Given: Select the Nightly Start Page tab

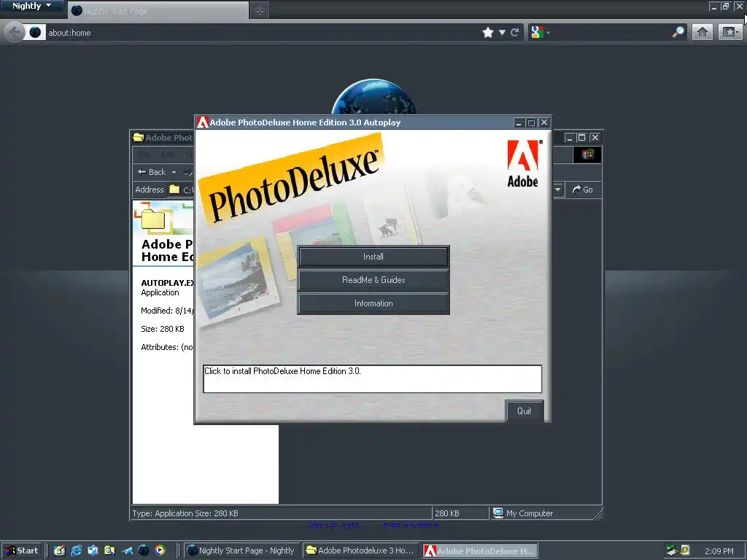Looking at the screenshot, I should (158, 10).
